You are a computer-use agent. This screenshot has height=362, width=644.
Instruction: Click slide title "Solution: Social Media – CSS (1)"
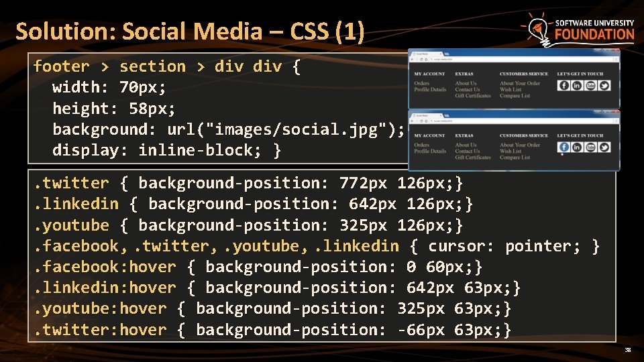(190, 32)
